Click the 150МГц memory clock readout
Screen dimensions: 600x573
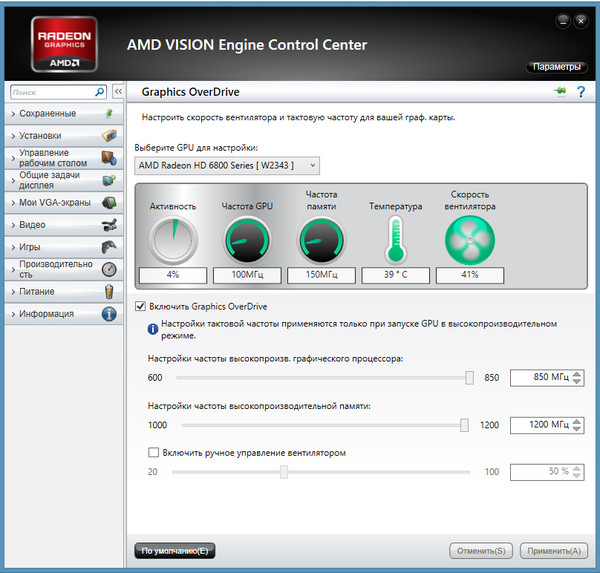(321, 275)
